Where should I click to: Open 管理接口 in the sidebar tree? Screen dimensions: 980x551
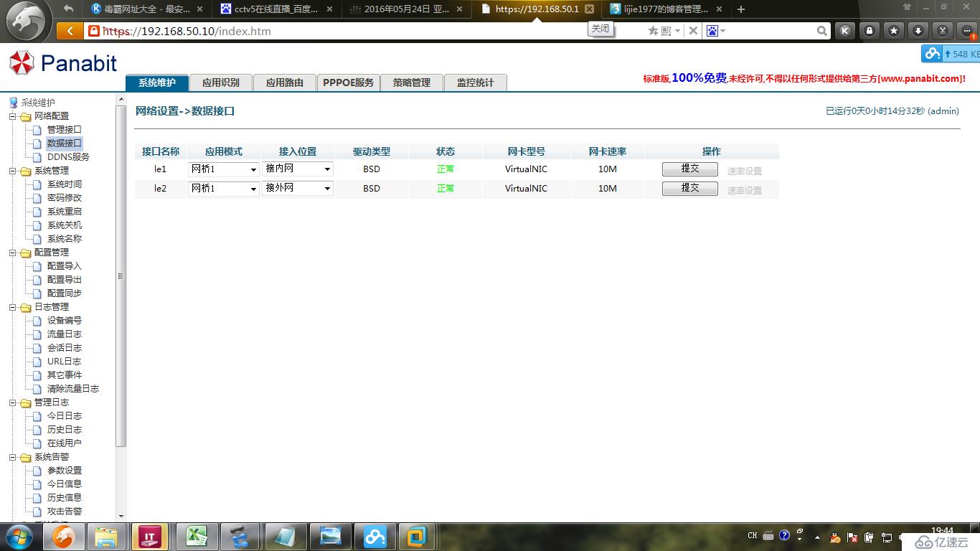click(65, 130)
